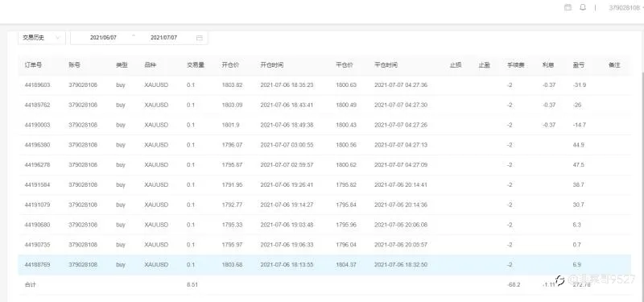
Task: Click profit value -31.9
Action: pos(579,85)
